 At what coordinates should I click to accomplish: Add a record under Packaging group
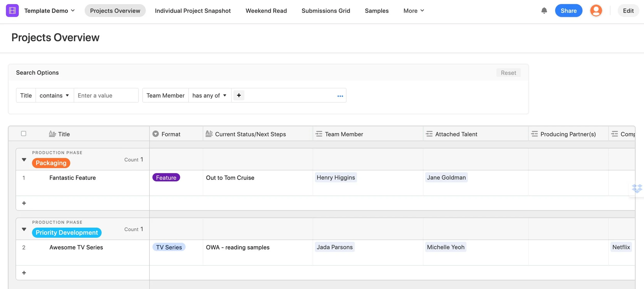(24, 203)
